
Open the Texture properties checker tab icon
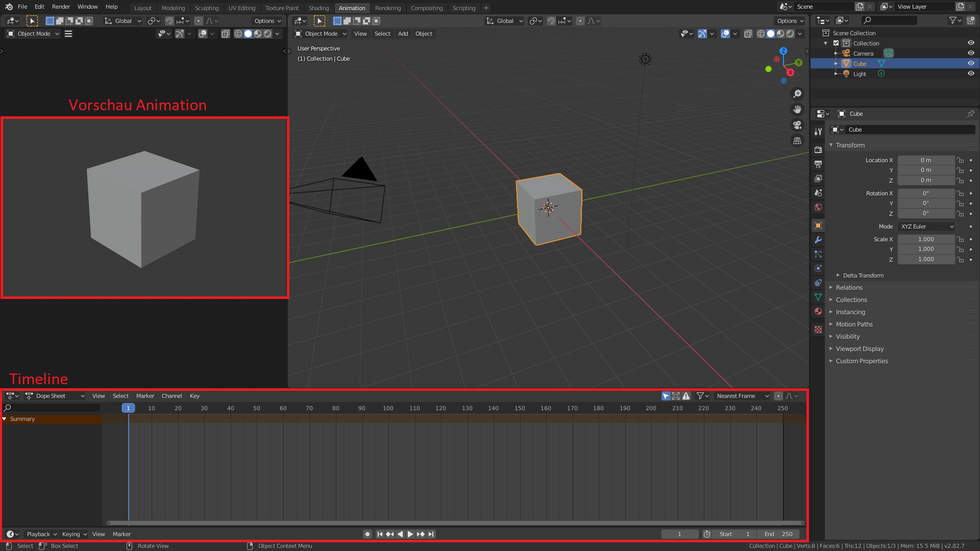[818, 330]
